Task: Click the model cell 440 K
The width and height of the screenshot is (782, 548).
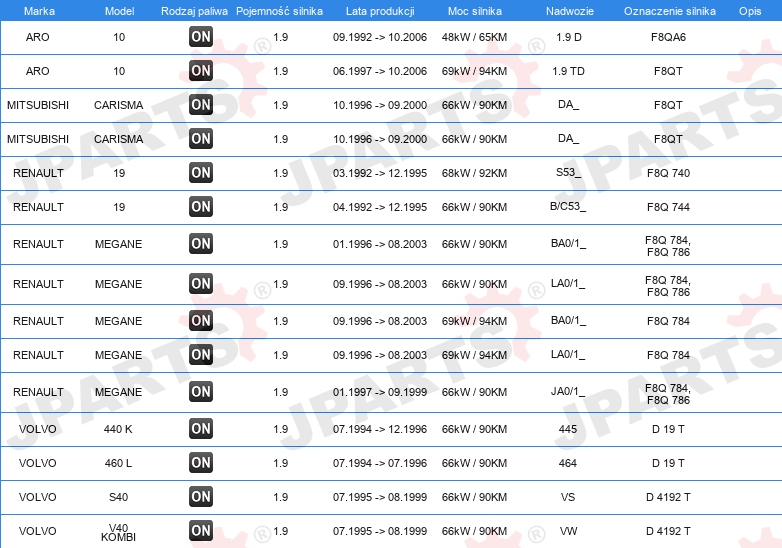Action: (x=118, y=429)
